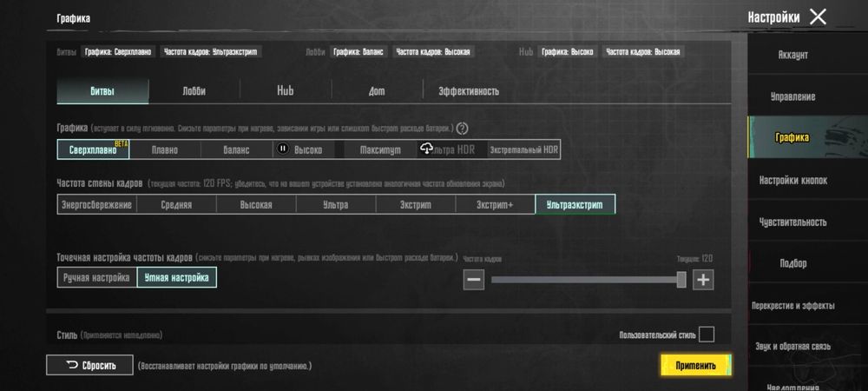Switch to the Битвы tab
Screen dimensions: 868x391
102,91
